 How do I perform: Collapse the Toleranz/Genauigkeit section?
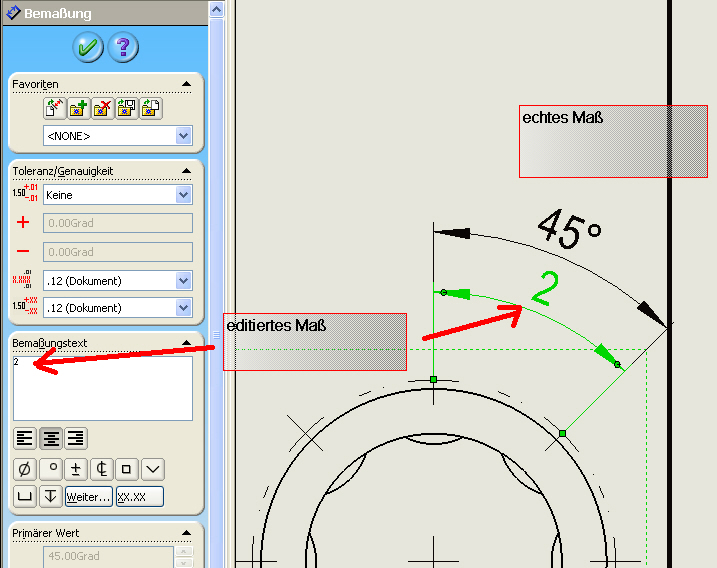[x=186, y=171]
